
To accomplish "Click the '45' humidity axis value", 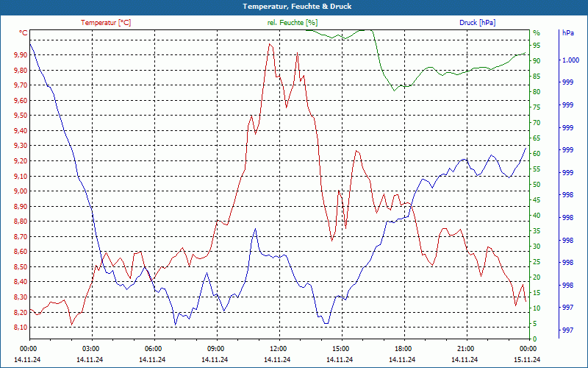I will 537,200.
